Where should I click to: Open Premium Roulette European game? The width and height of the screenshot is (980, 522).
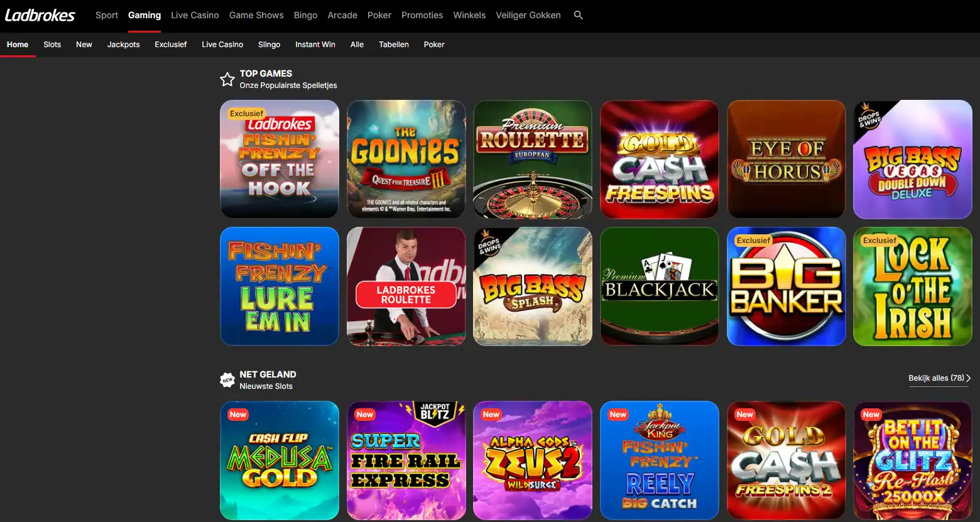(533, 160)
